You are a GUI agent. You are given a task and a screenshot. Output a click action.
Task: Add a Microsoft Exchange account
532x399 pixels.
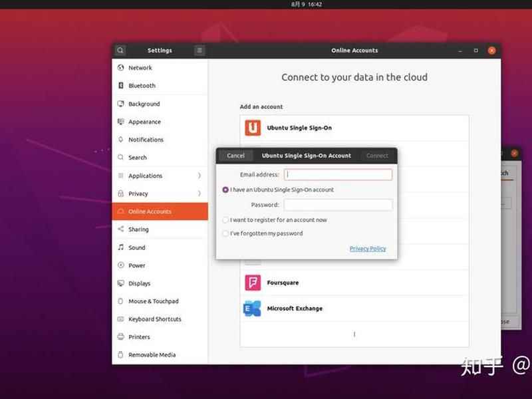coord(354,309)
